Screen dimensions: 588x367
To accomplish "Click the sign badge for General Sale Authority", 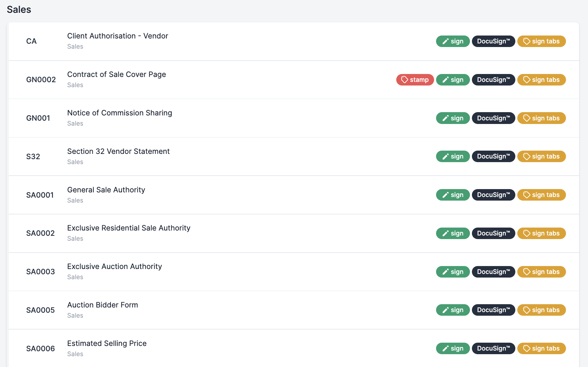I will click(x=453, y=195).
